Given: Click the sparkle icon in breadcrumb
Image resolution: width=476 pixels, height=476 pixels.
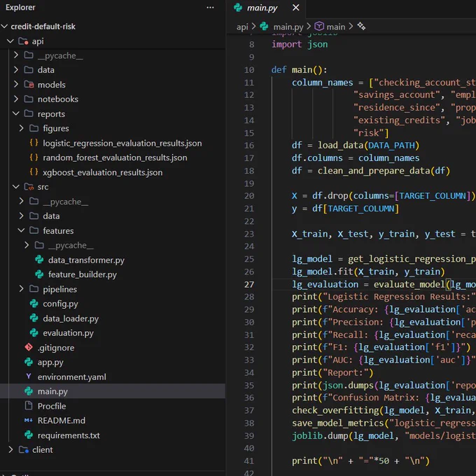Looking at the screenshot, I should pos(361,27).
